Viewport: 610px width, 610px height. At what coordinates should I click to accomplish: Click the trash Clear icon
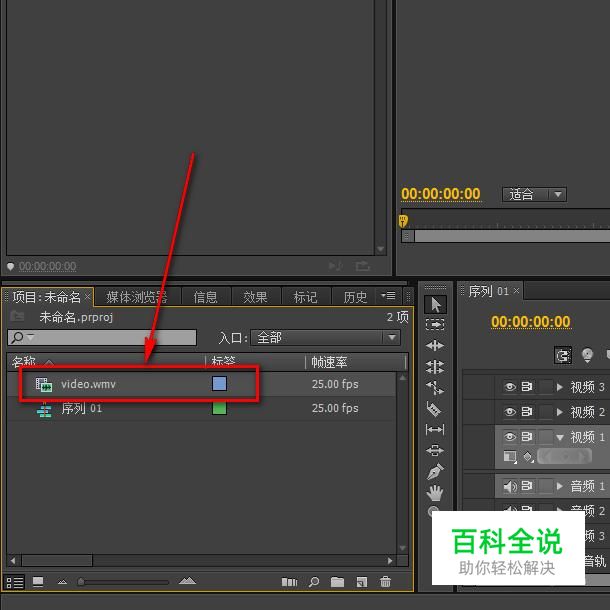click(385, 582)
